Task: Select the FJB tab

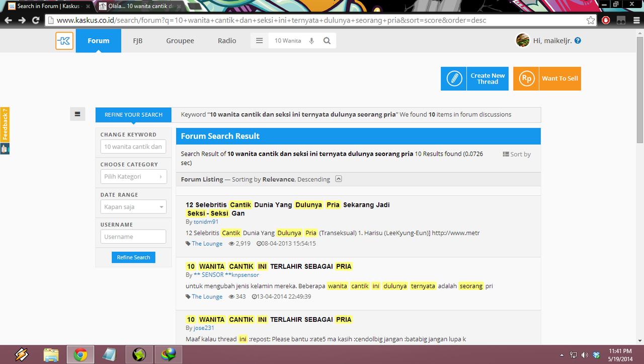Action: coord(137,41)
